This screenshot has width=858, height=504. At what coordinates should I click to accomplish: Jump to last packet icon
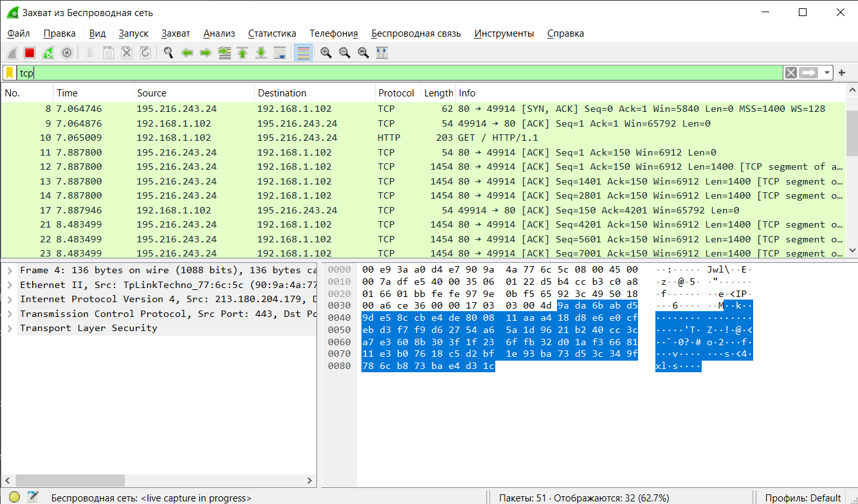[x=261, y=53]
